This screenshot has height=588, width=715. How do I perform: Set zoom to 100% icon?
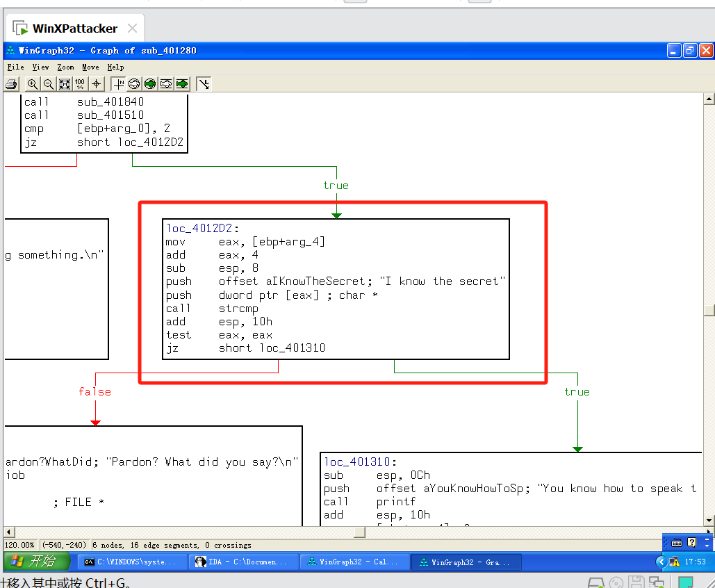[81, 84]
